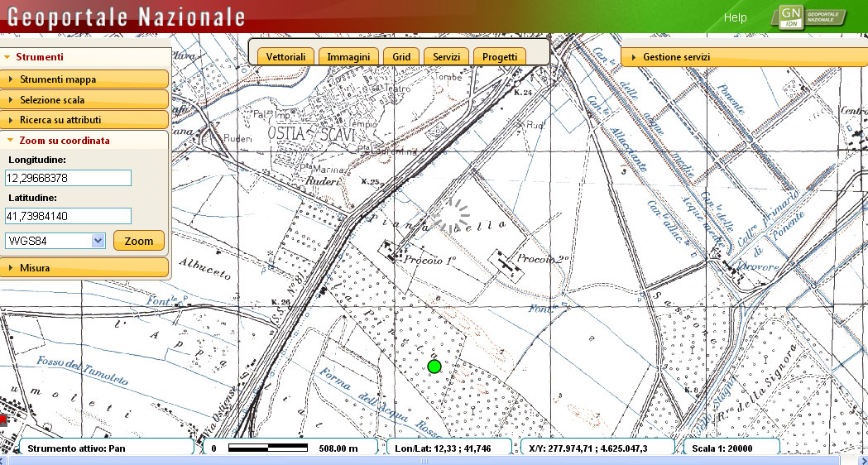Expand the Gestione servizi panel
This screenshot has width=868, height=465.
tap(744, 57)
